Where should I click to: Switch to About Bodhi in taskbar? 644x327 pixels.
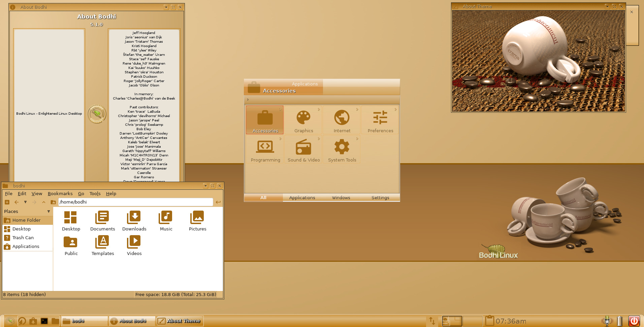(132, 321)
